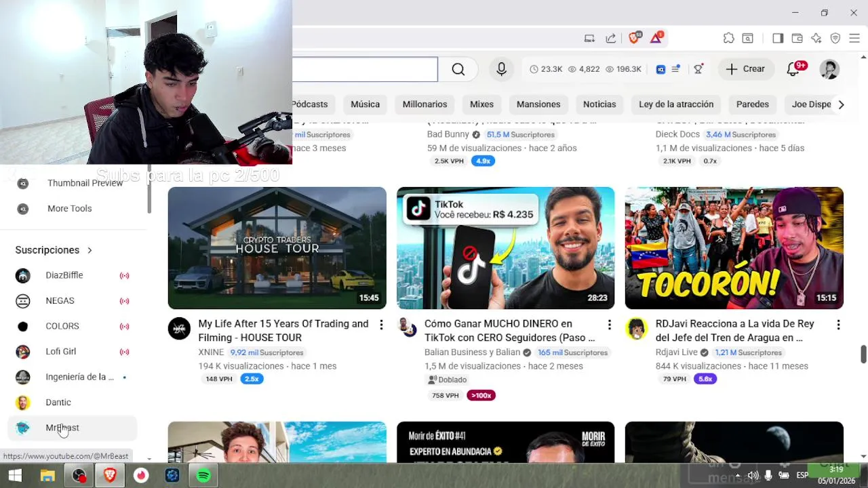Viewport: 868px width, 488px height.
Task: Open the account avatar menu
Action: (x=829, y=69)
